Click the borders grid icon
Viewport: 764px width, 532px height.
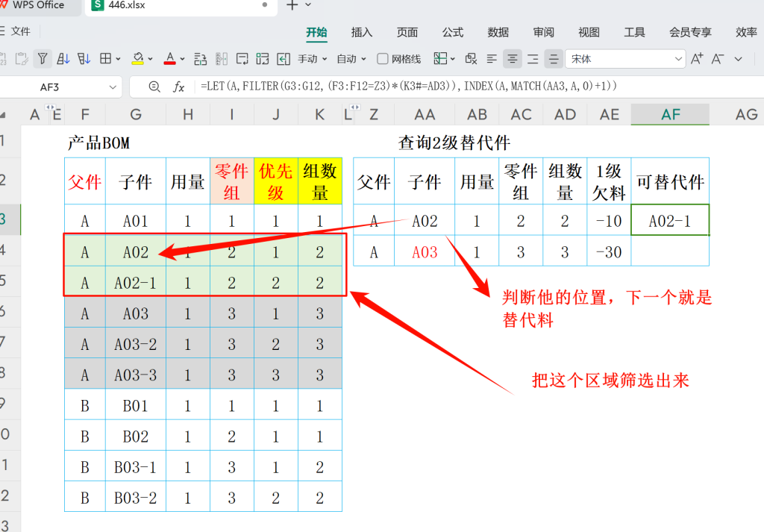point(105,59)
